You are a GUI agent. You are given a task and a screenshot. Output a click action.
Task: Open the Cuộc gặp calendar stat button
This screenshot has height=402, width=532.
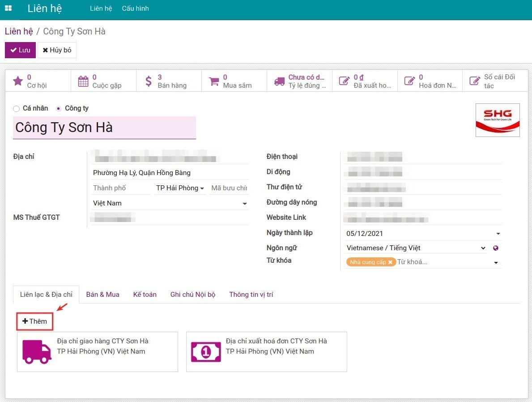[x=103, y=81]
